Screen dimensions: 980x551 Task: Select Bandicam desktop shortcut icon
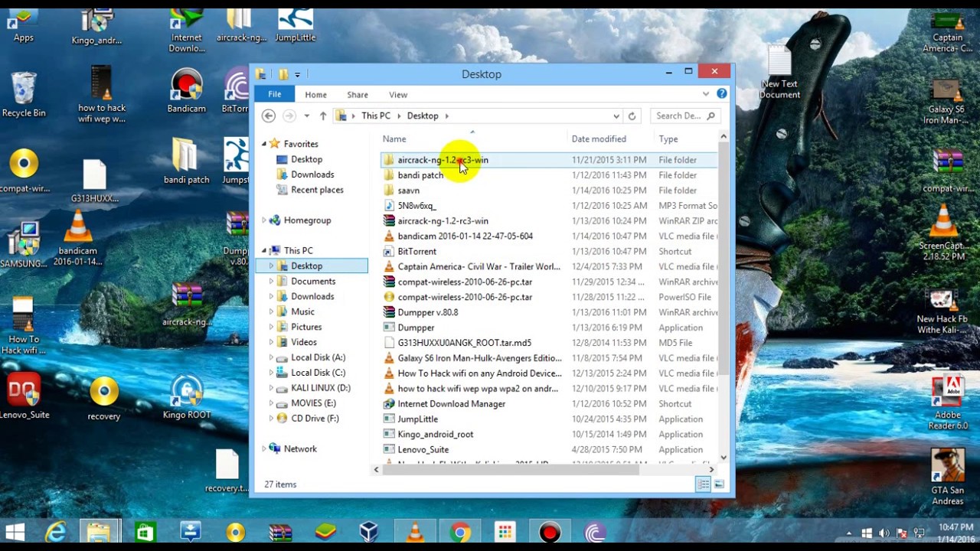click(186, 90)
